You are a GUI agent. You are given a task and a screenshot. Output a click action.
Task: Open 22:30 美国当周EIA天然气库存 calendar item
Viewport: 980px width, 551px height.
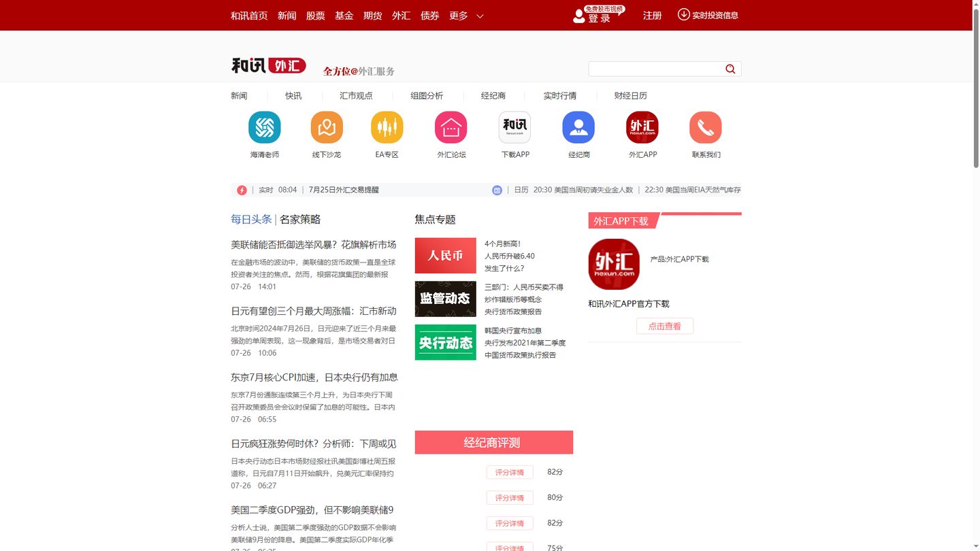(x=693, y=190)
